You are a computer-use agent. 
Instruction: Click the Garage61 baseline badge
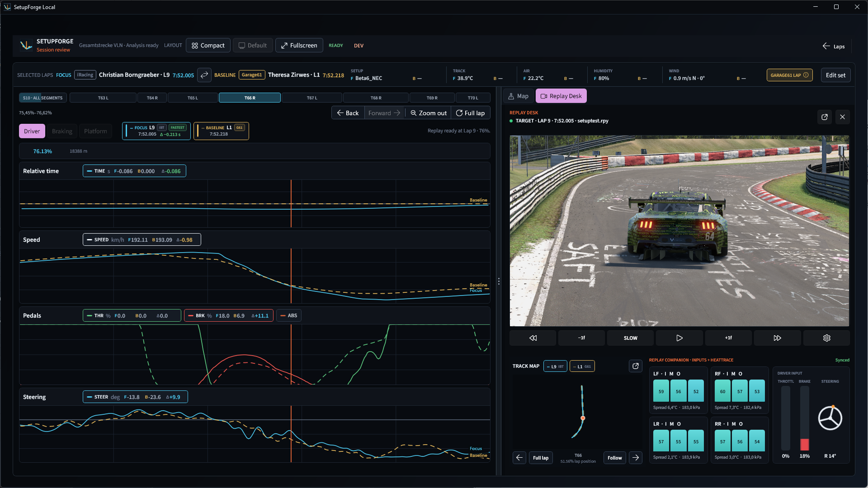click(x=252, y=75)
